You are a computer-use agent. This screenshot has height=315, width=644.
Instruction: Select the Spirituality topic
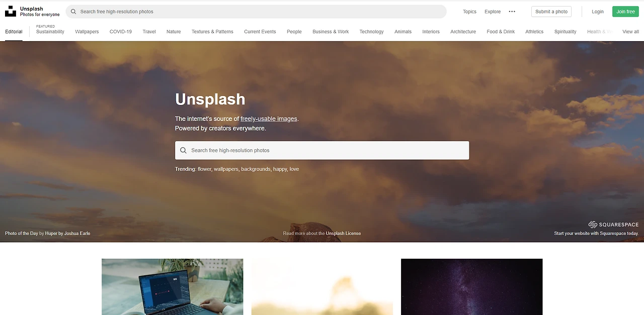point(565,32)
